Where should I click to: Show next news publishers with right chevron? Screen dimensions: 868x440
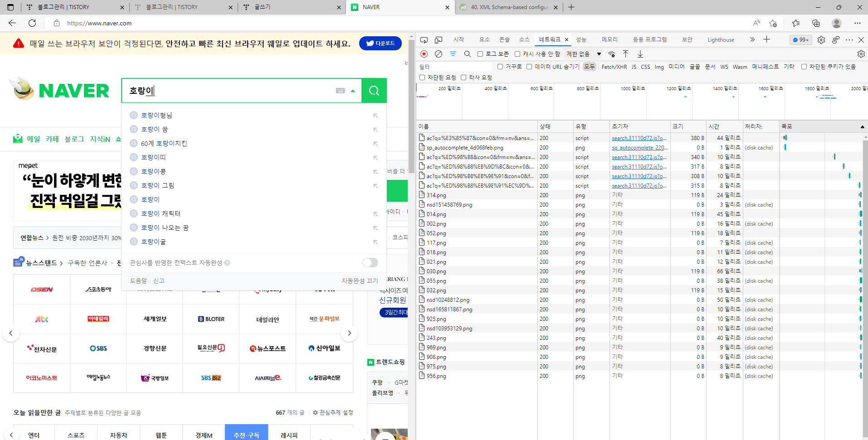349,333
